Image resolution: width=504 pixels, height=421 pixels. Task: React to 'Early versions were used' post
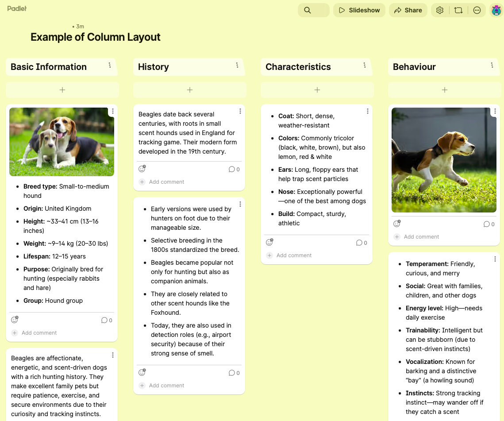tap(142, 372)
